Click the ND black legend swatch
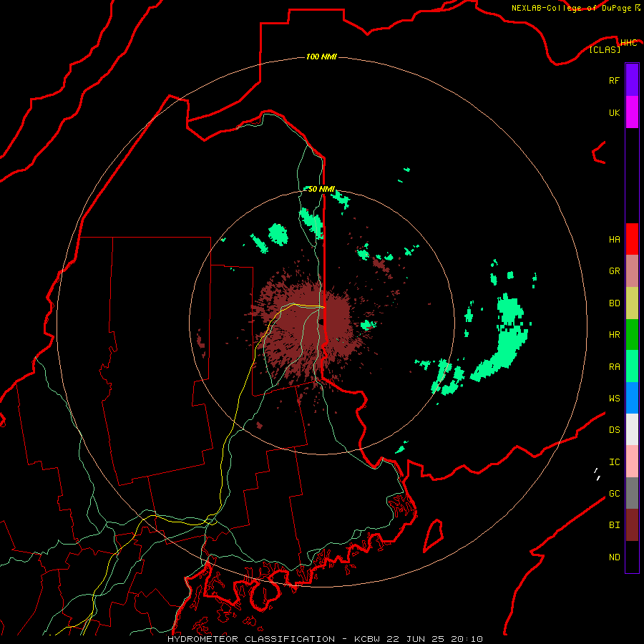 (632, 557)
